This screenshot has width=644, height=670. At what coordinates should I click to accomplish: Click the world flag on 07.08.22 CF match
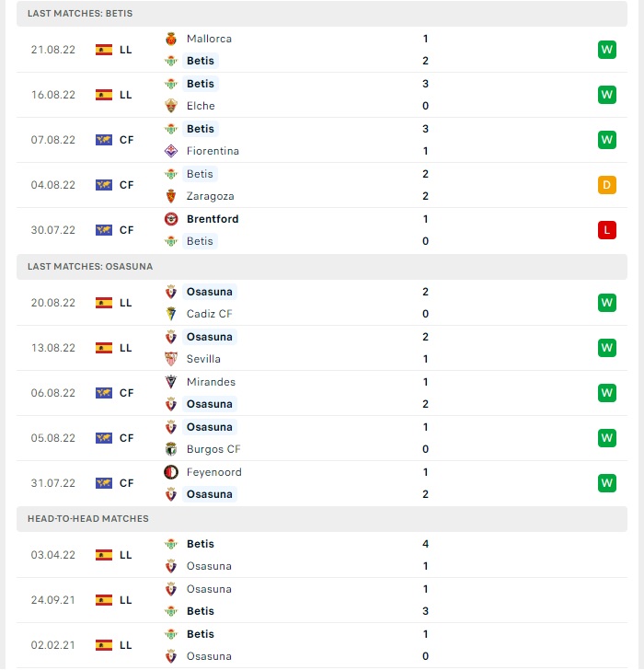104,140
